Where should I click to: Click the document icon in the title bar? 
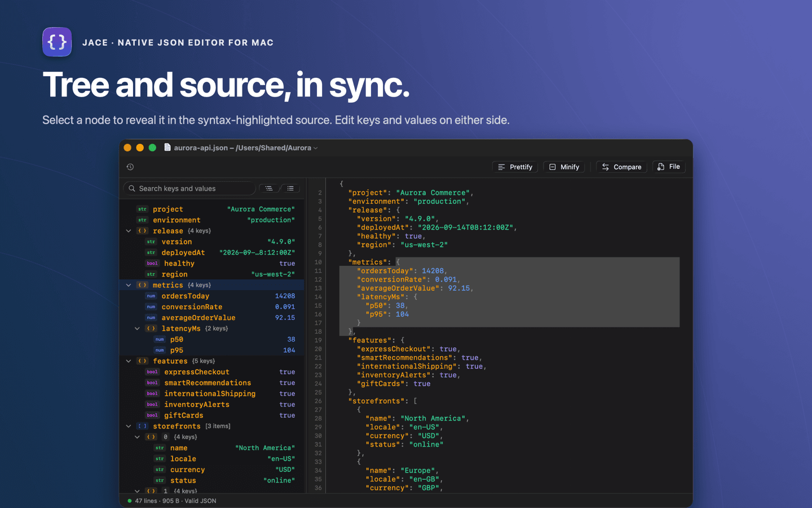tap(167, 147)
